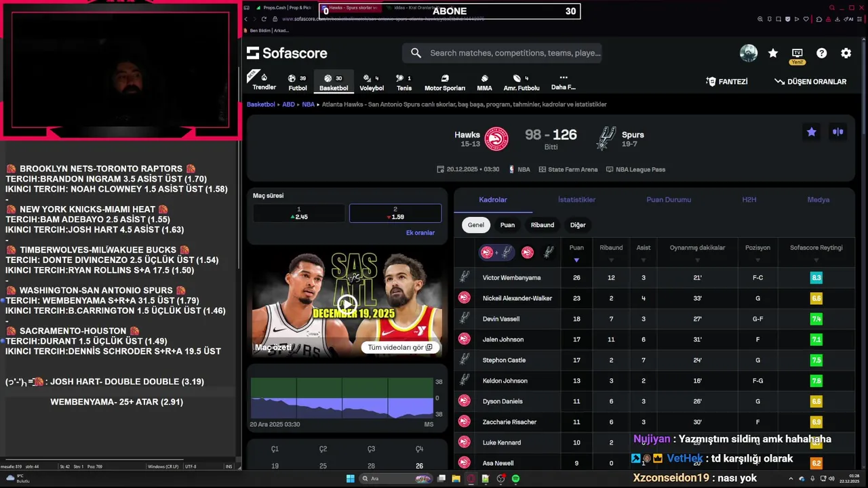Image resolution: width=868 pixels, height=488 pixels.
Task: Select the Genel stats pill
Action: (x=476, y=225)
